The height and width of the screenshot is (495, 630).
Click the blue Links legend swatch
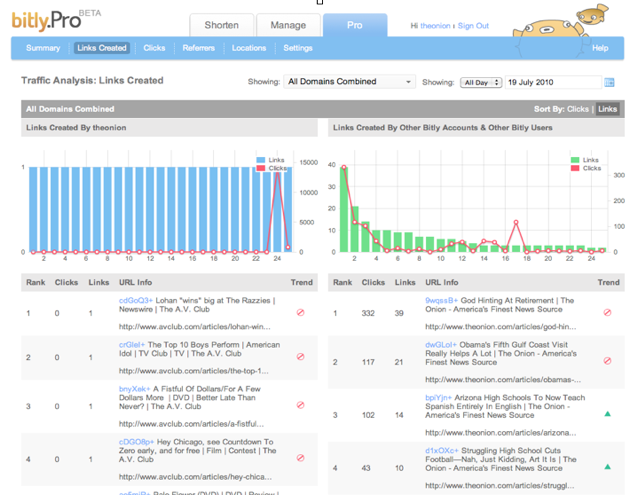click(x=261, y=160)
